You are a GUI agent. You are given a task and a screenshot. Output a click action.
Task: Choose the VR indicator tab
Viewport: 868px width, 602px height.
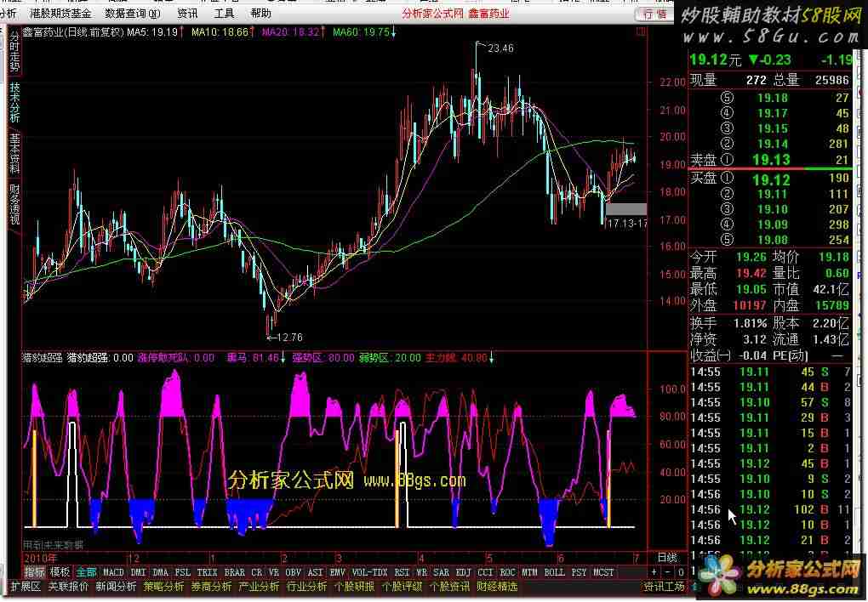coord(274,572)
